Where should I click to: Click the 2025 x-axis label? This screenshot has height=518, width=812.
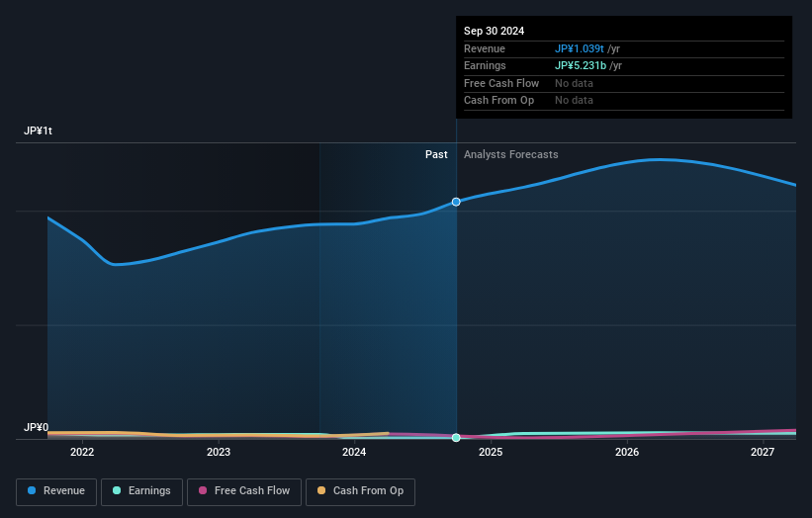[491, 453]
